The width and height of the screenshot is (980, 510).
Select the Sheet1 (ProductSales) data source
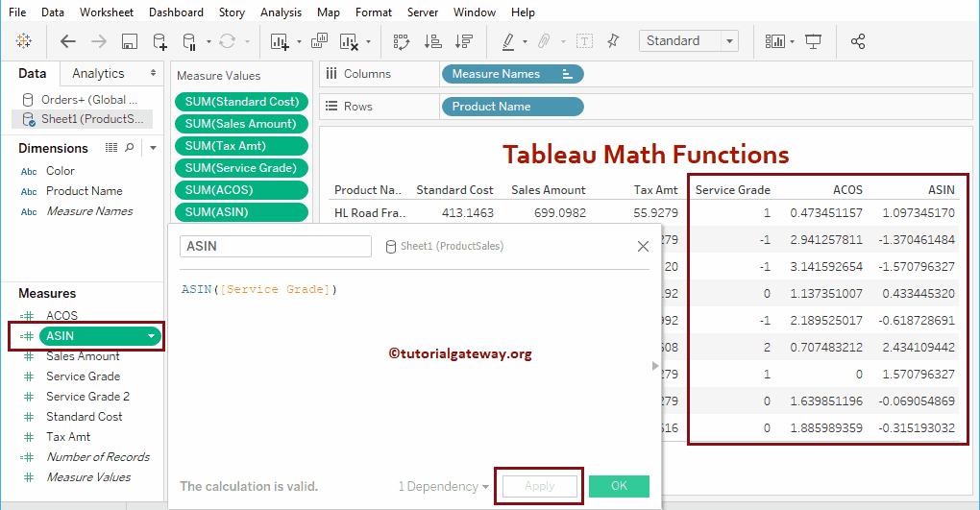click(x=82, y=119)
